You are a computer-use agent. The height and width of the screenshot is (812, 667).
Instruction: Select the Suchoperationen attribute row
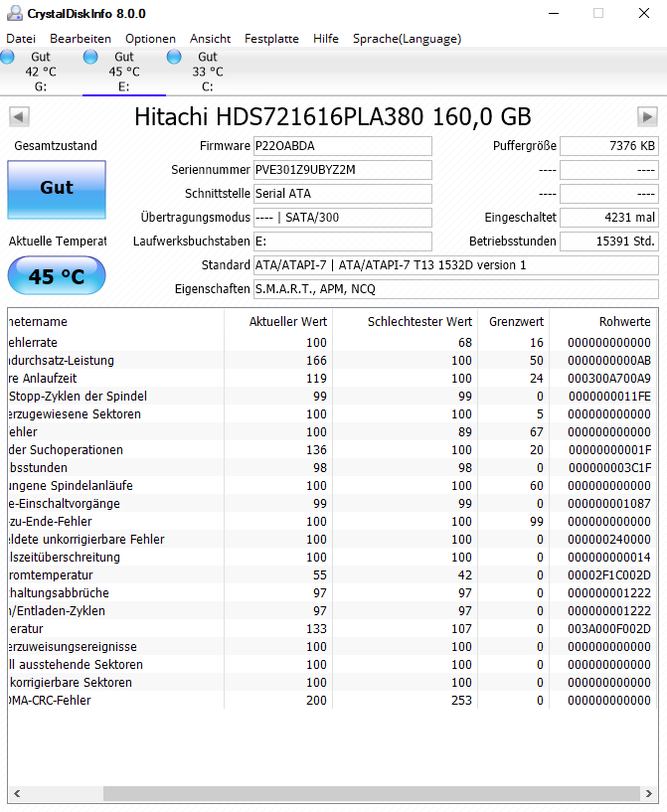333,450
